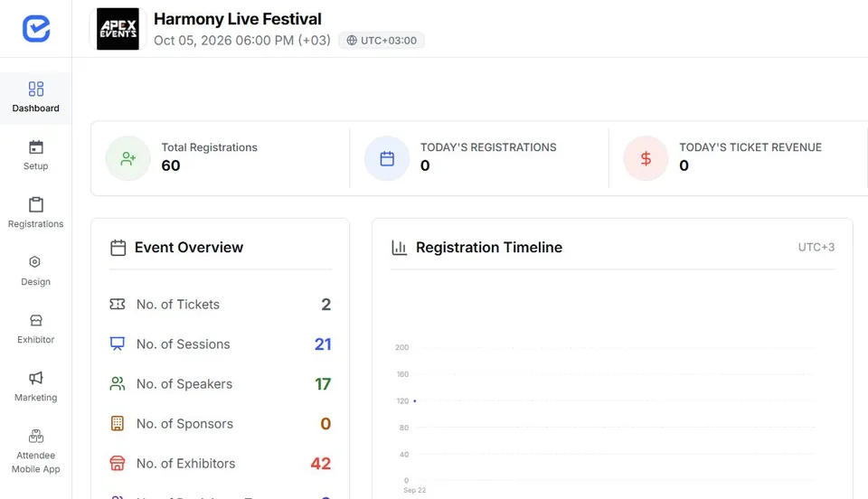Open the Design hexagon icon
868x499 pixels.
click(35, 261)
